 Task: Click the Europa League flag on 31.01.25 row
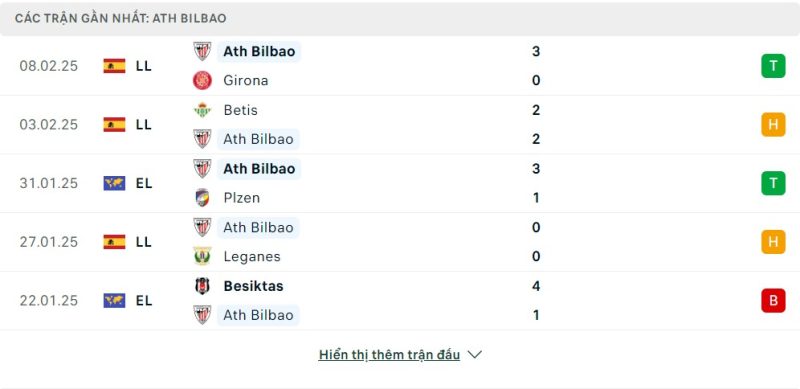coord(114,183)
